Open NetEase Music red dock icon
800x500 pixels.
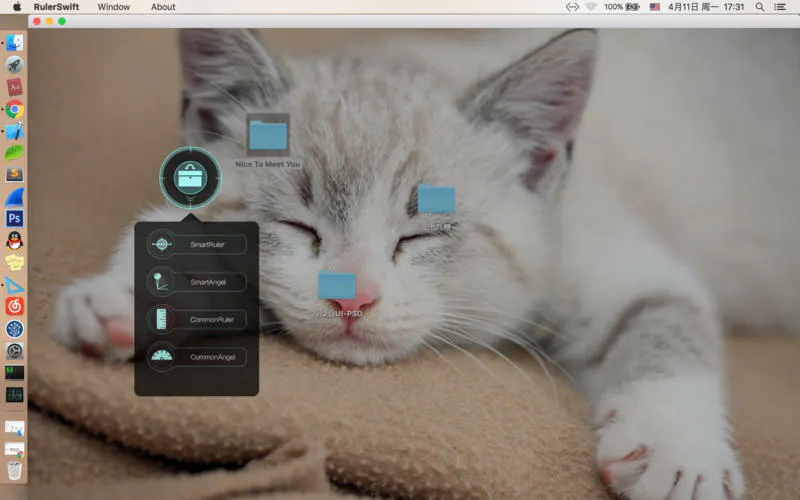point(14,306)
